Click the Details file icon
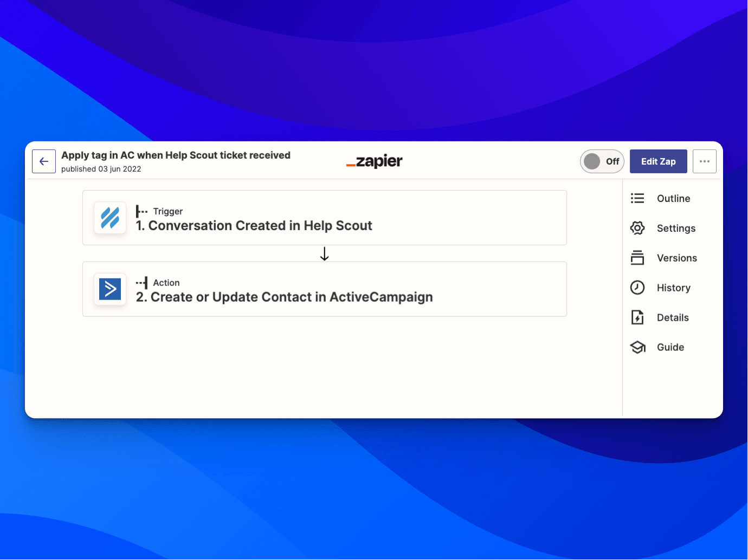The image size is (748, 560). tap(637, 317)
